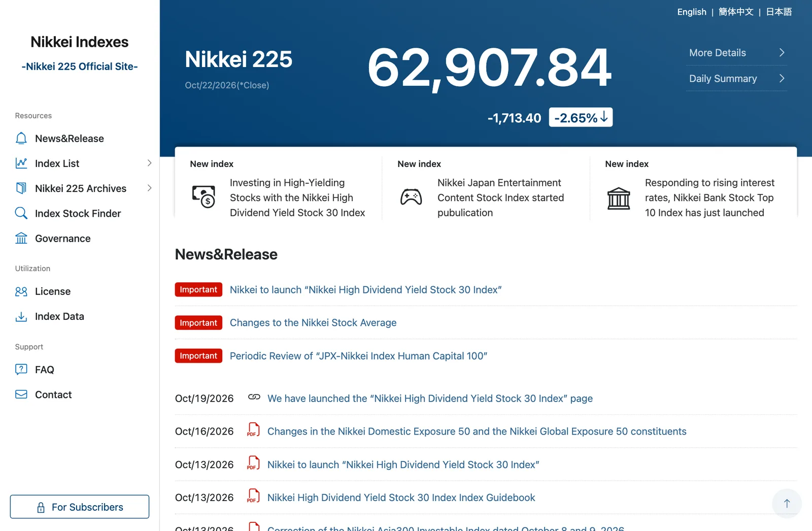This screenshot has width=812, height=531.
Task: Open Periodic Review of JPX-Nikkei Human Capital 100
Action: coord(358,356)
